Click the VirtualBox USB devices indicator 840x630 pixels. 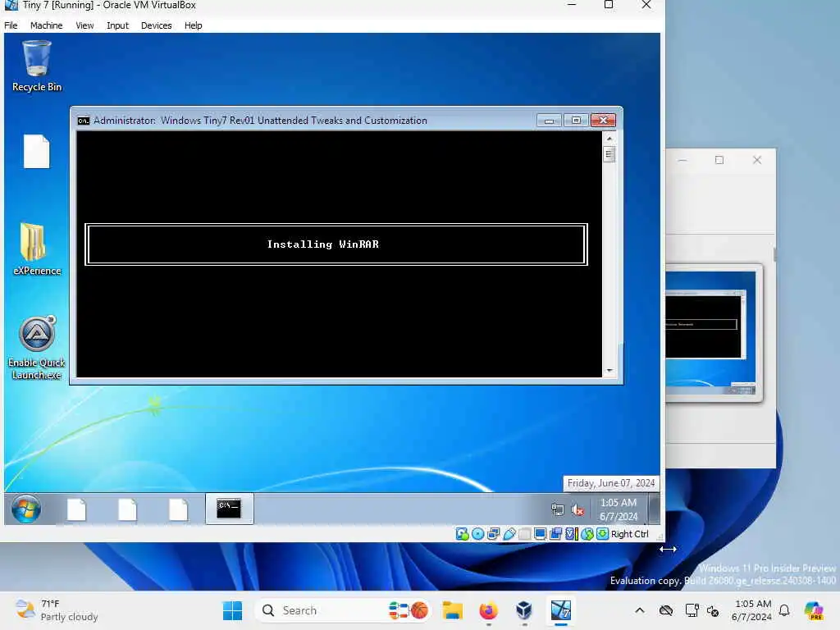(x=509, y=533)
